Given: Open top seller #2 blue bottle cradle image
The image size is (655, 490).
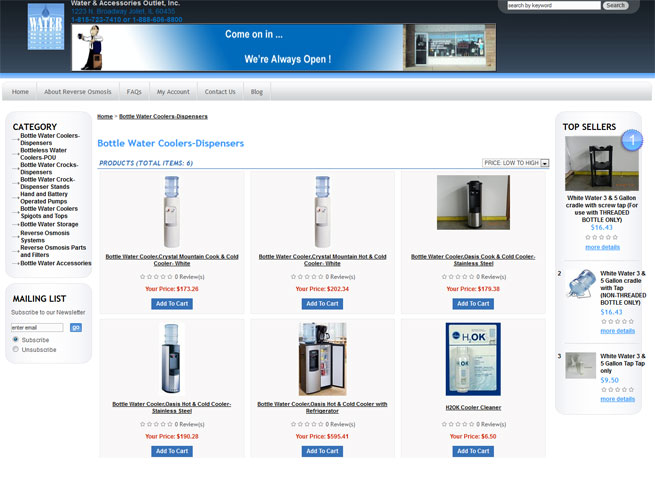Looking at the screenshot, I should tap(581, 284).
